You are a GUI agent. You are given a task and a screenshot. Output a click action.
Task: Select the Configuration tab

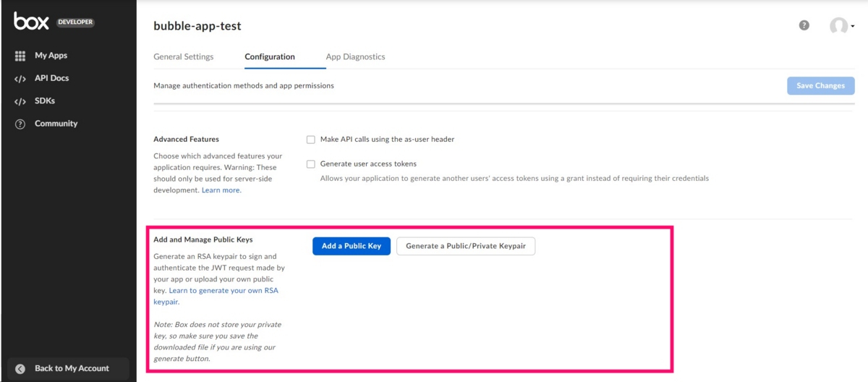click(270, 56)
